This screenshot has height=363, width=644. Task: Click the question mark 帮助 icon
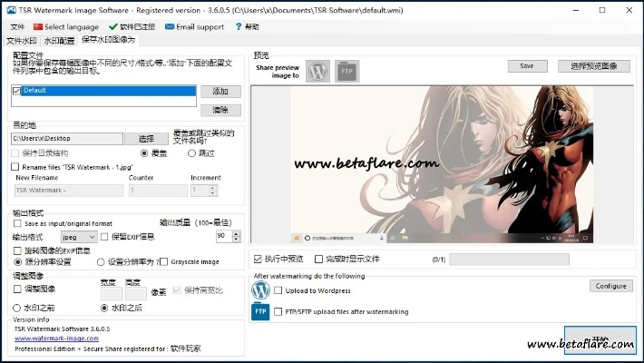(237, 27)
